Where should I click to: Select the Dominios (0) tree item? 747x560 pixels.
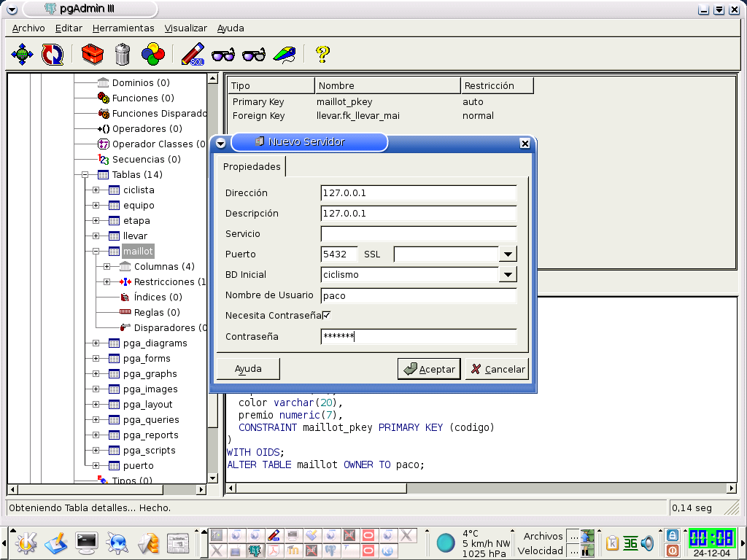click(141, 83)
